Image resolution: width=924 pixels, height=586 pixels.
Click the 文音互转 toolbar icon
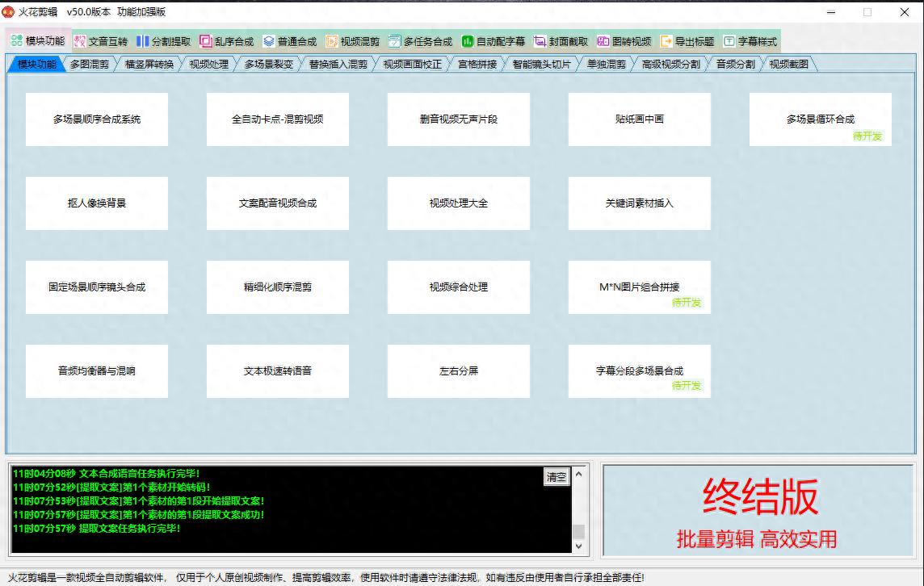pos(80,41)
